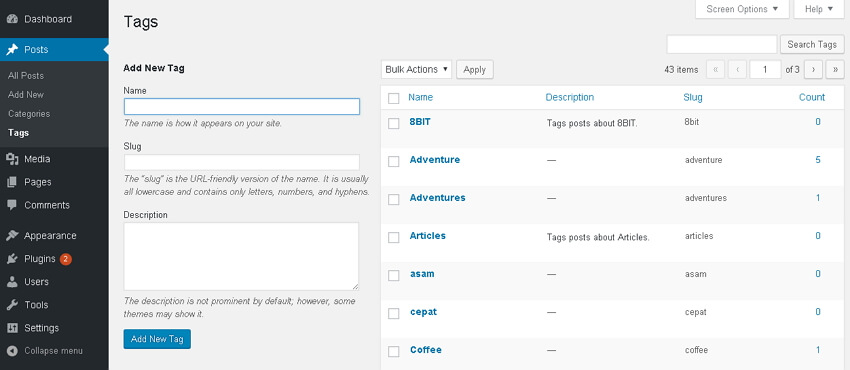Check the box for 8BIT tag

click(394, 124)
